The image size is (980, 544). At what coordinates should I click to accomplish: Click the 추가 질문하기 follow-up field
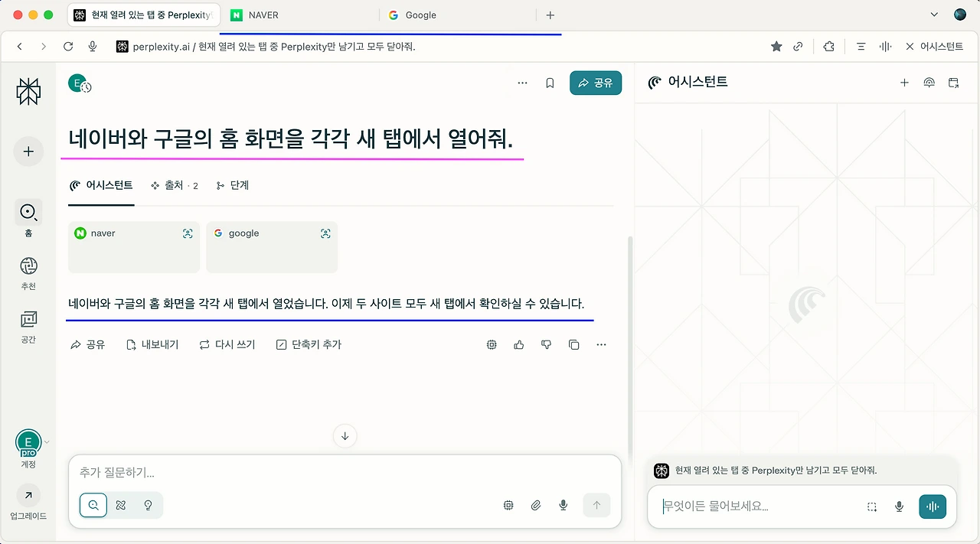tap(345, 473)
